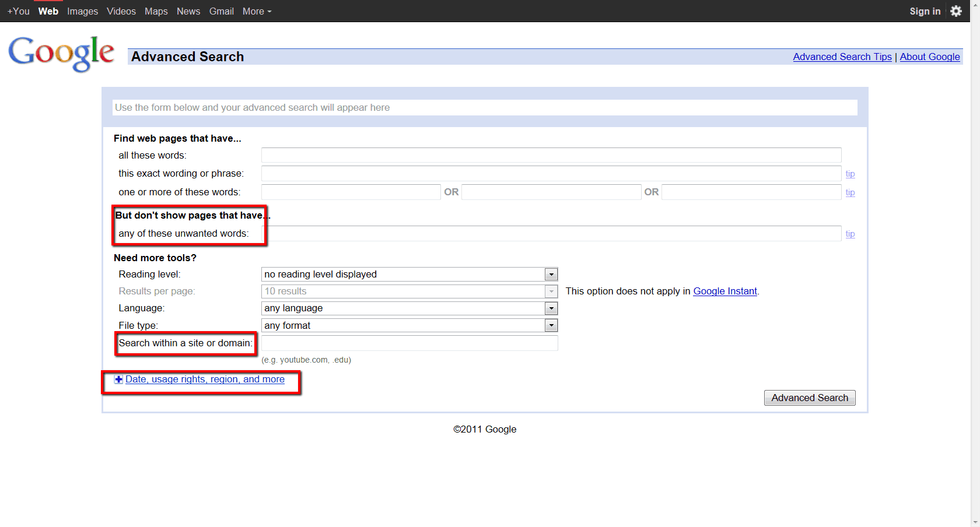Screen dimensions: 980x527
Task: Click the exact wording or phrase field
Action: pyautogui.click(x=551, y=174)
